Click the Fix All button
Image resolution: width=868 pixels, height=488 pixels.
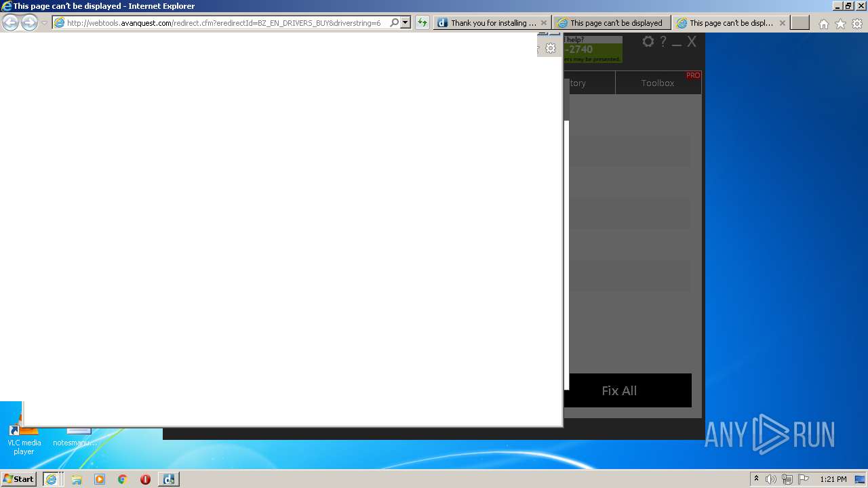coord(627,390)
